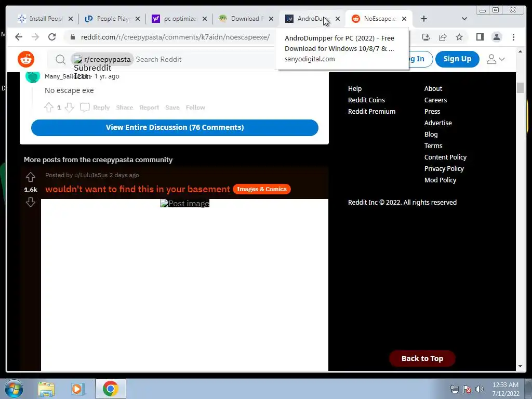The height and width of the screenshot is (399, 532).
Task: Click the Sign Up button
Action: pos(457,59)
